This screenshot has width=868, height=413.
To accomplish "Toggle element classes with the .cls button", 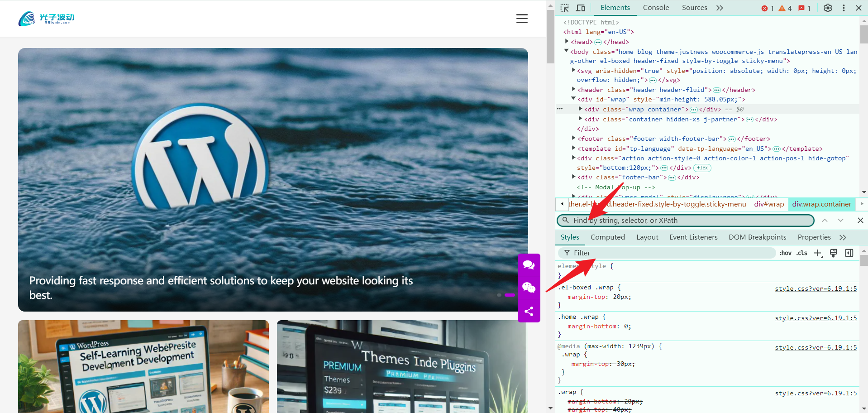I will point(801,253).
